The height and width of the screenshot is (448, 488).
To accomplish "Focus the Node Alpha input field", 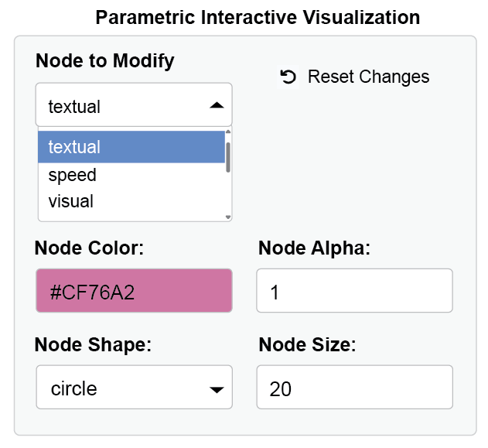I will tap(354, 291).
